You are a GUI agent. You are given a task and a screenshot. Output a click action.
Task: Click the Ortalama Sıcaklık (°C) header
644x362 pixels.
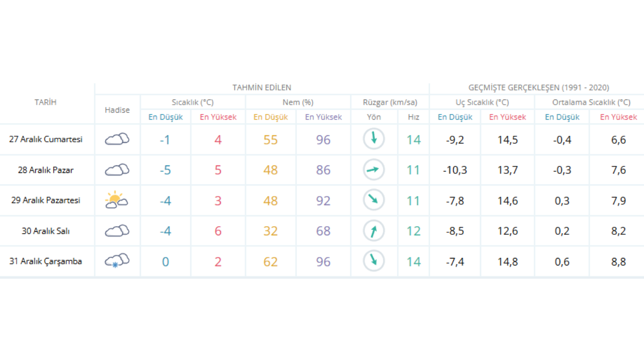pyautogui.click(x=591, y=102)
